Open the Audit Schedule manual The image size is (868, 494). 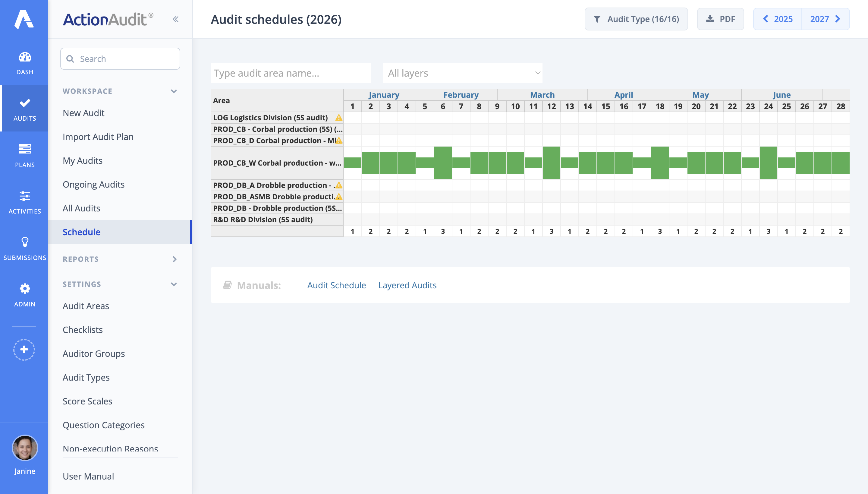(x=336, y=285)
